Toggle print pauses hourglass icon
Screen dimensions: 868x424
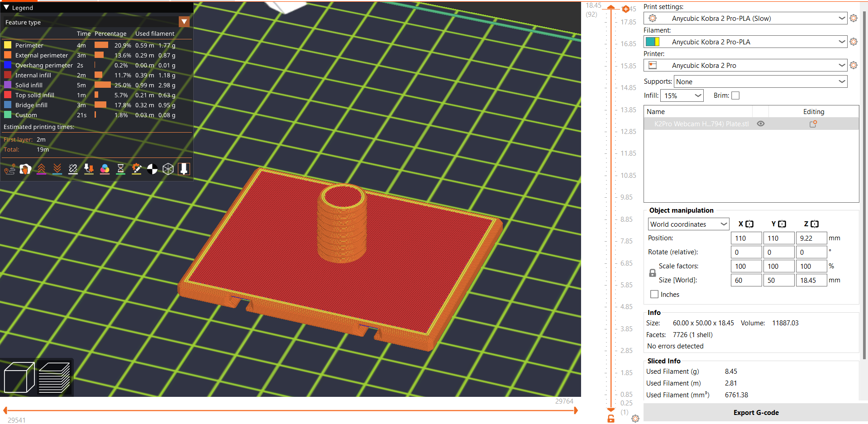[x=120, y=169]
